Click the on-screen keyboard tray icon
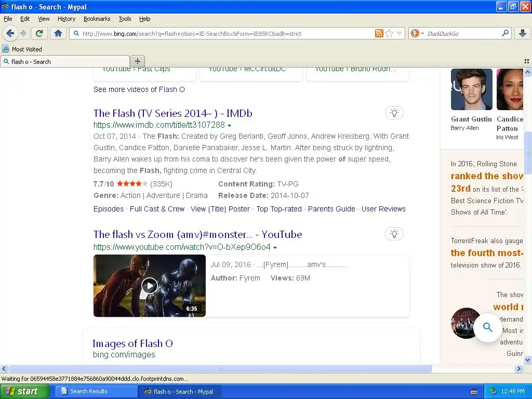The image size is (532, 399). (x=474, y=392)
